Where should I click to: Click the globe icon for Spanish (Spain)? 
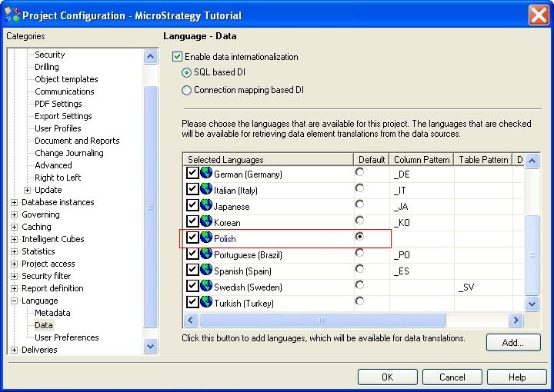(206, 271)
